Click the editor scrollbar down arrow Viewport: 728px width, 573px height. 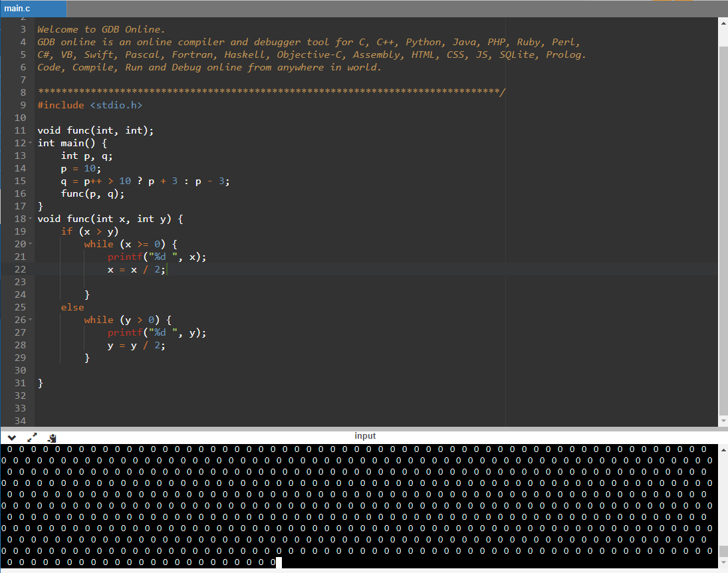[723, 421]
